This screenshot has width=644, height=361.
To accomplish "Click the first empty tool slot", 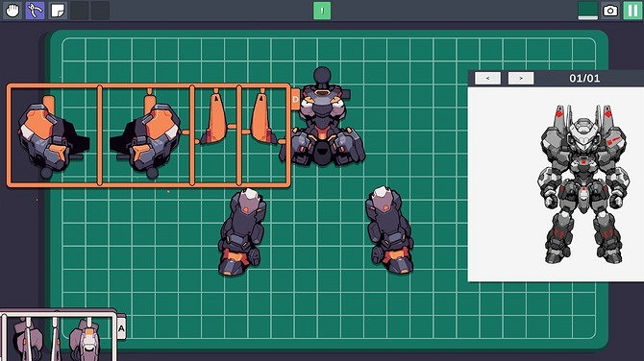I will click(x=79, y=11).
